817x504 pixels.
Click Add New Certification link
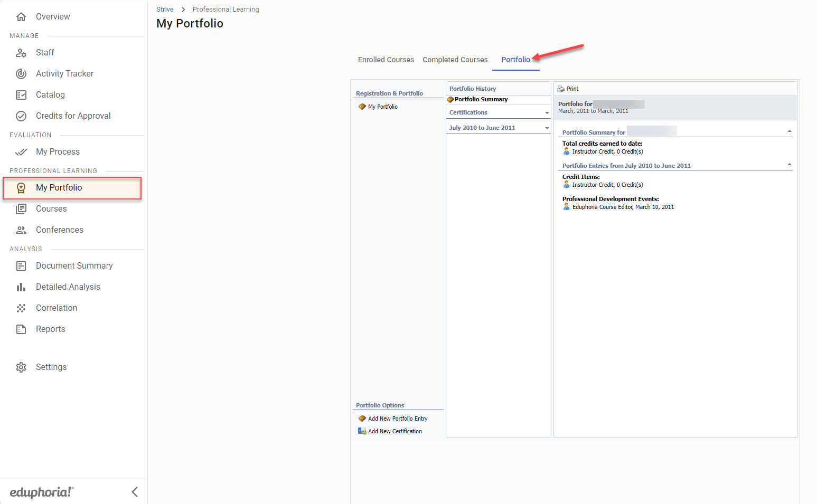395,431
